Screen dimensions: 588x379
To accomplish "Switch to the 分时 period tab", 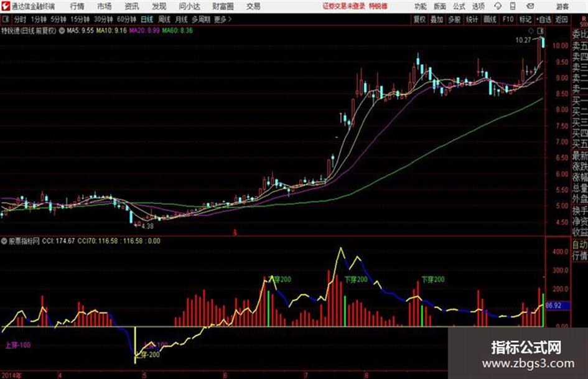I will coord(20,19).
